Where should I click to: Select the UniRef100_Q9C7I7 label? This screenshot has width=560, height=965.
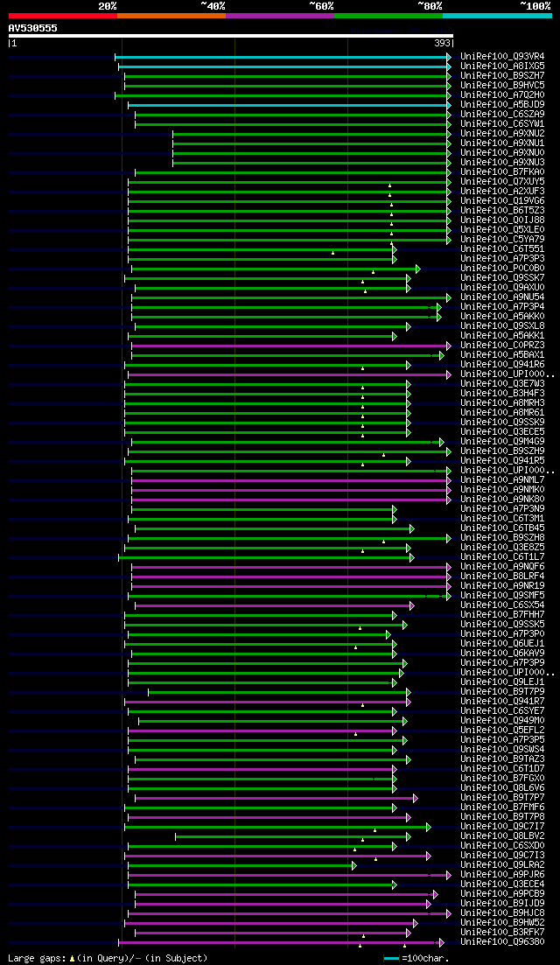(x=502, y=827)
